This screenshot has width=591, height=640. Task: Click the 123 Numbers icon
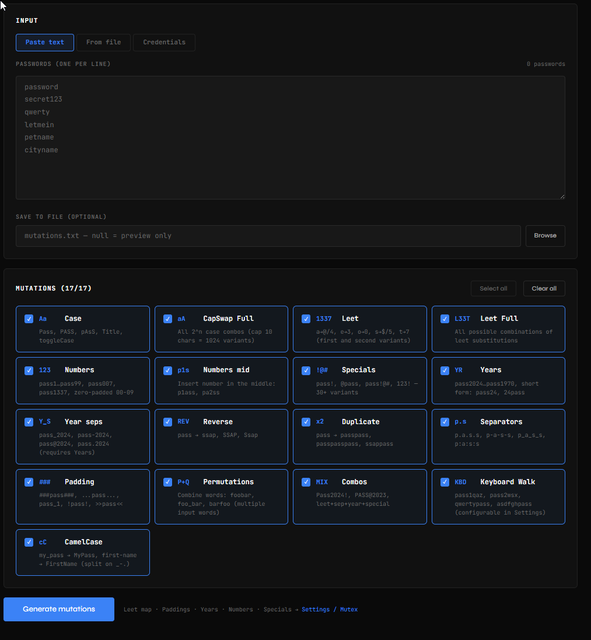click(x=44, y=370)
